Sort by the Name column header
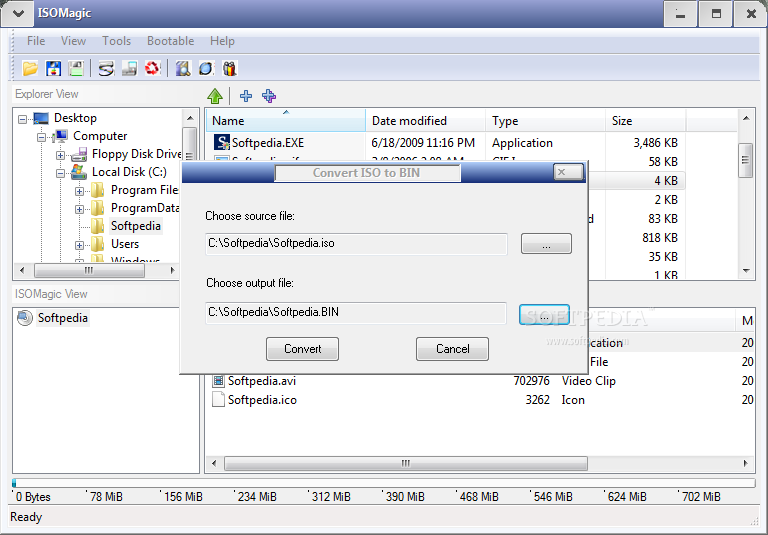 286,121
